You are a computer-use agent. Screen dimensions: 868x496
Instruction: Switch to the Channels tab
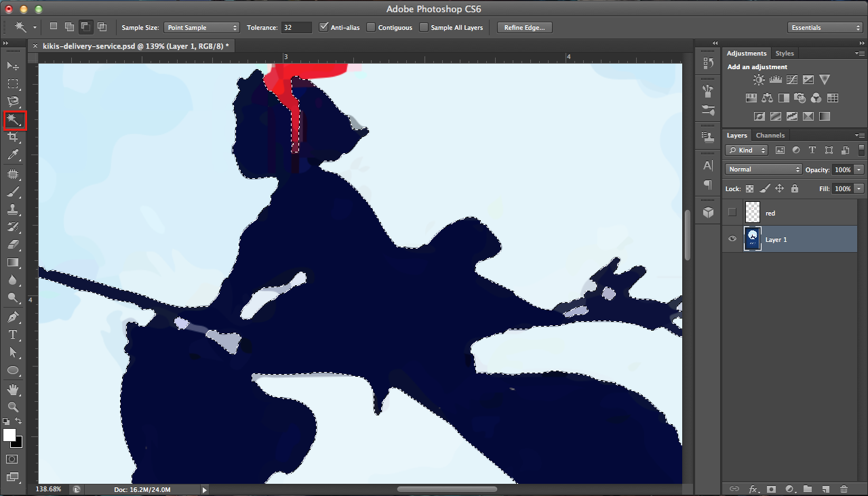tap(770, 136)
